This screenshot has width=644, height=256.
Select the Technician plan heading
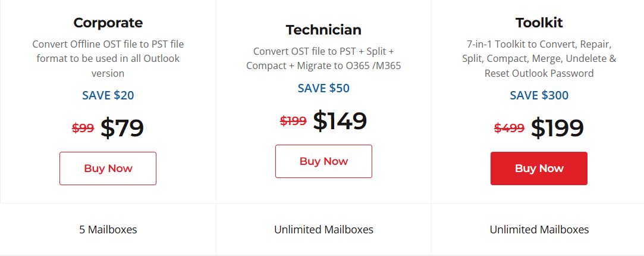(x=323, y=30)
